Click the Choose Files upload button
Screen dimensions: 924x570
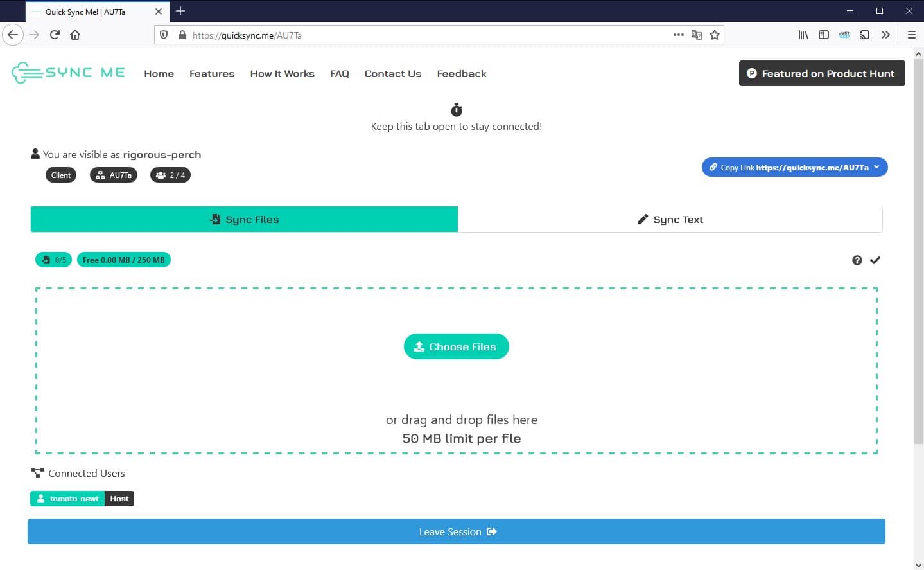click(457, 346)
